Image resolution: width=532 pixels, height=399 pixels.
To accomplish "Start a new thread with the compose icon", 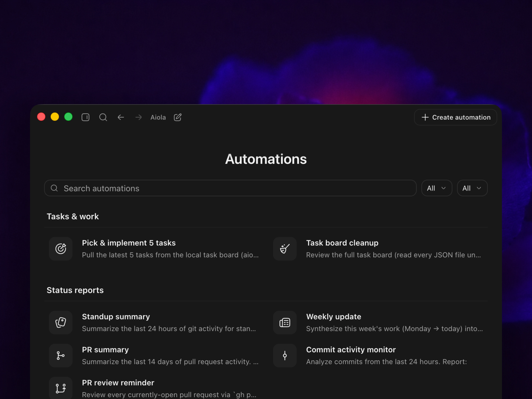I will click(178, 117).
